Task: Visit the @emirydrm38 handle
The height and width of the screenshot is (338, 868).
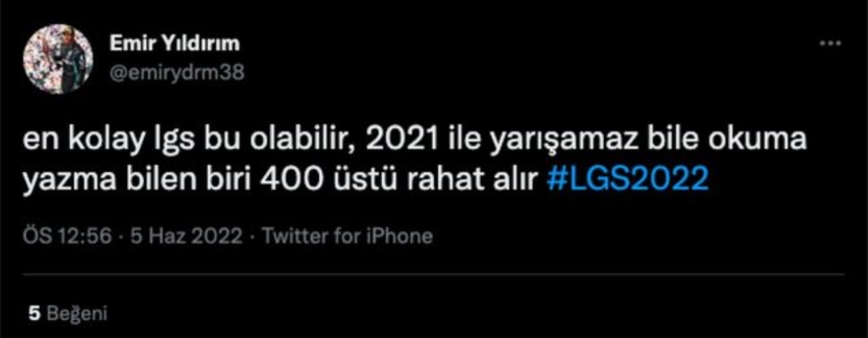Action: pos(177,72)
